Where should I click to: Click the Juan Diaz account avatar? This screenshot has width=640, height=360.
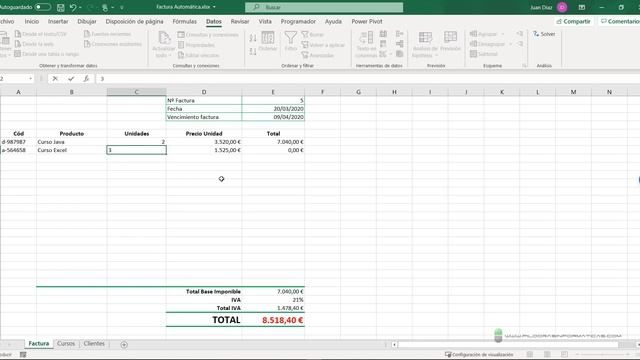(x=562, y=7)
